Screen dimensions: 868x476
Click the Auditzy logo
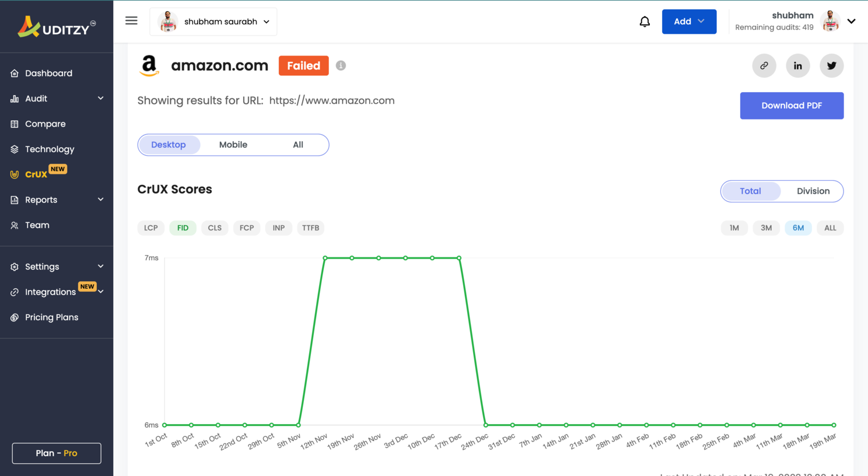[x=57, y=27]
